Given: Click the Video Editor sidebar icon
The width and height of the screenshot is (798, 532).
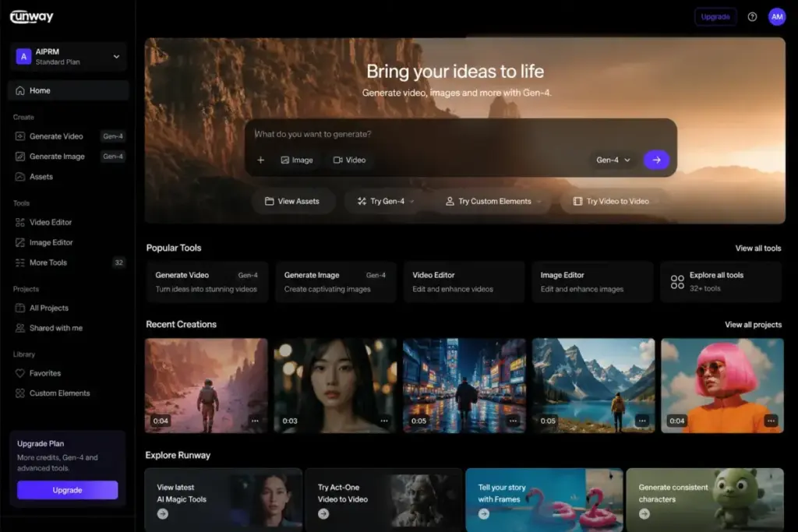Looking at the screenshot, I should pyautogui.click(x=19, y=222).
